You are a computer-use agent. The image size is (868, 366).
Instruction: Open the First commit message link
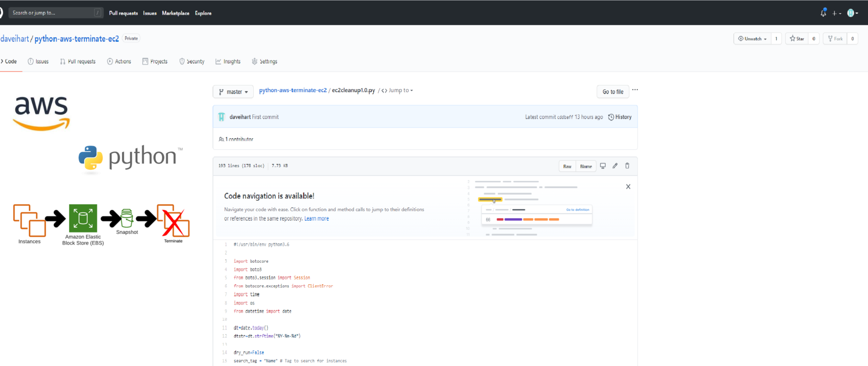[x=265, y=117]
